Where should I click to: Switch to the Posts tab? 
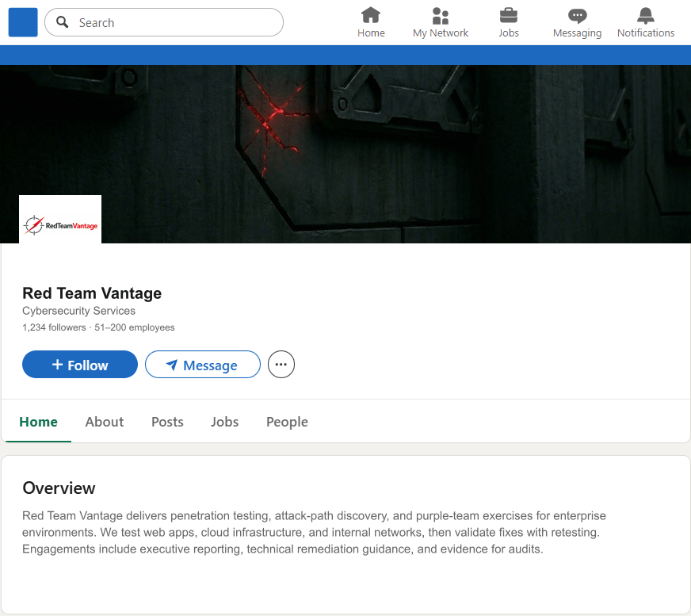click(x=167, y=422)
